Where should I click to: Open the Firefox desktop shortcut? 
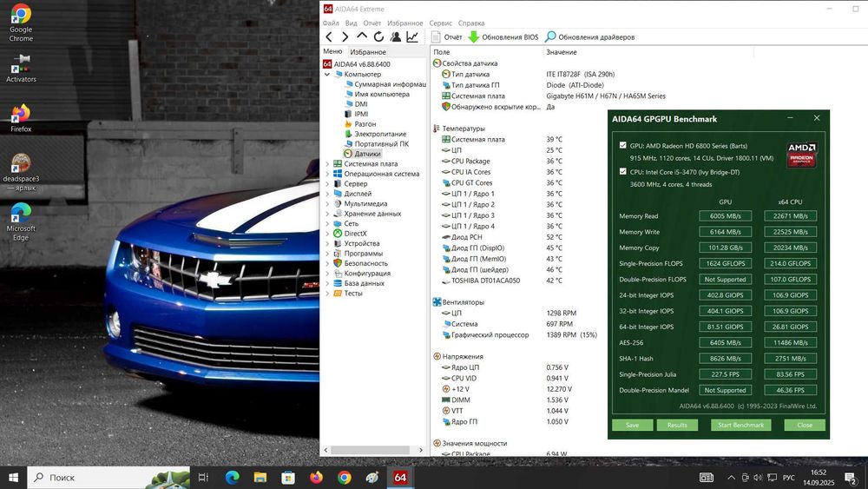[x=21, y=118]
